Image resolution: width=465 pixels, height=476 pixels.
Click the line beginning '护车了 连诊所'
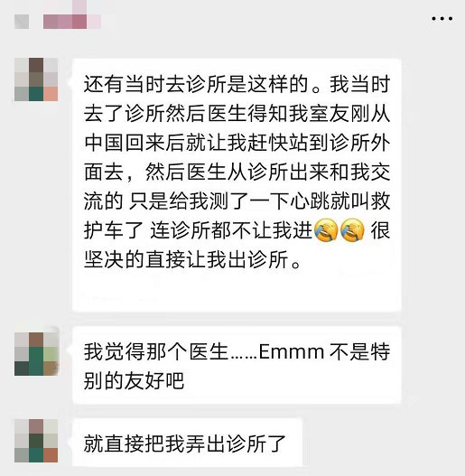[237, 230]
